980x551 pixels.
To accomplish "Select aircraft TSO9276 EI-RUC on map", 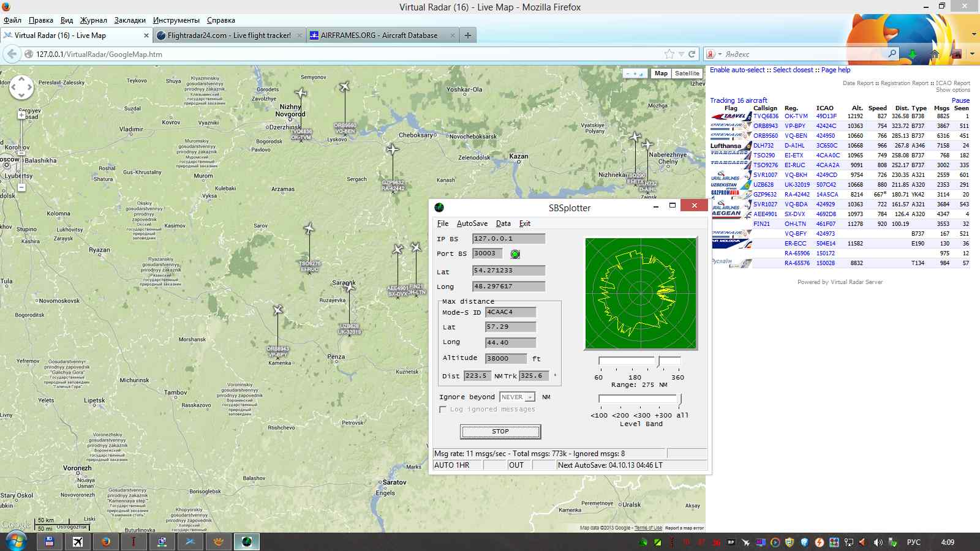I will [x=309, y=229].
